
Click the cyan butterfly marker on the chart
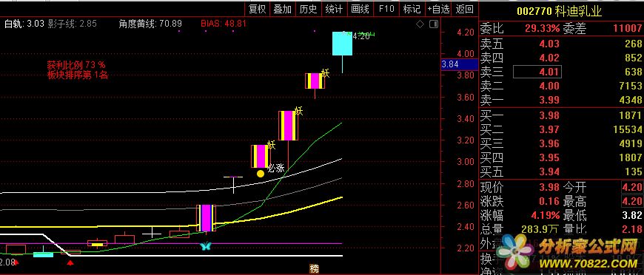[205, 246]
